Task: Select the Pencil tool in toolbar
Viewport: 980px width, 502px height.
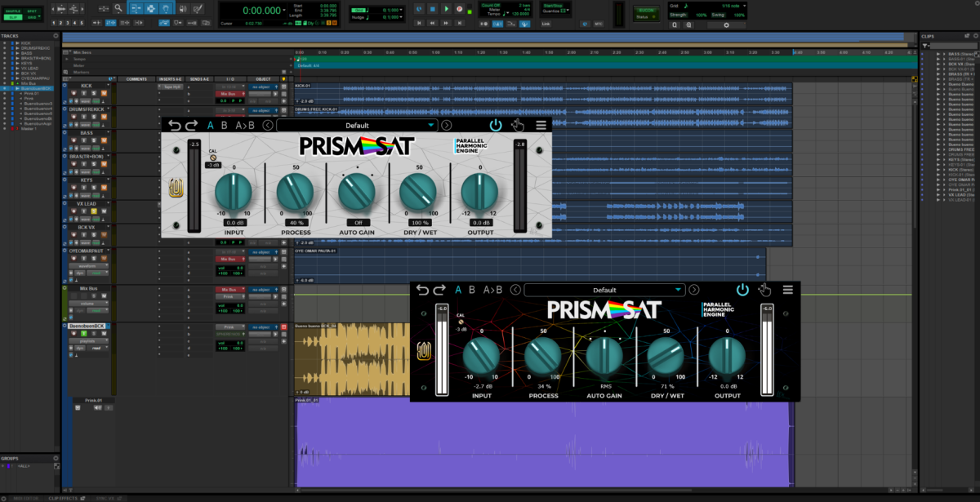Action: [198, 7]
